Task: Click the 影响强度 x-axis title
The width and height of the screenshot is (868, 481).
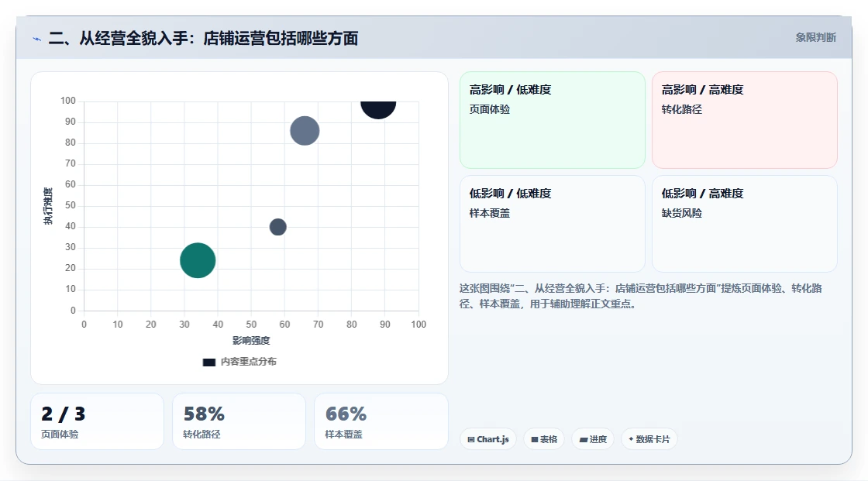Action: 251,340
